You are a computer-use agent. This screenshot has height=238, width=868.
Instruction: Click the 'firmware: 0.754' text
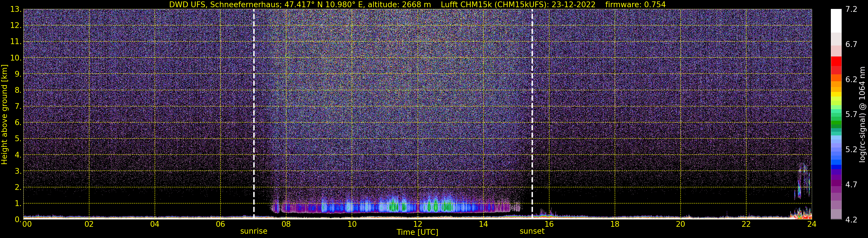[x=636, y=4]
